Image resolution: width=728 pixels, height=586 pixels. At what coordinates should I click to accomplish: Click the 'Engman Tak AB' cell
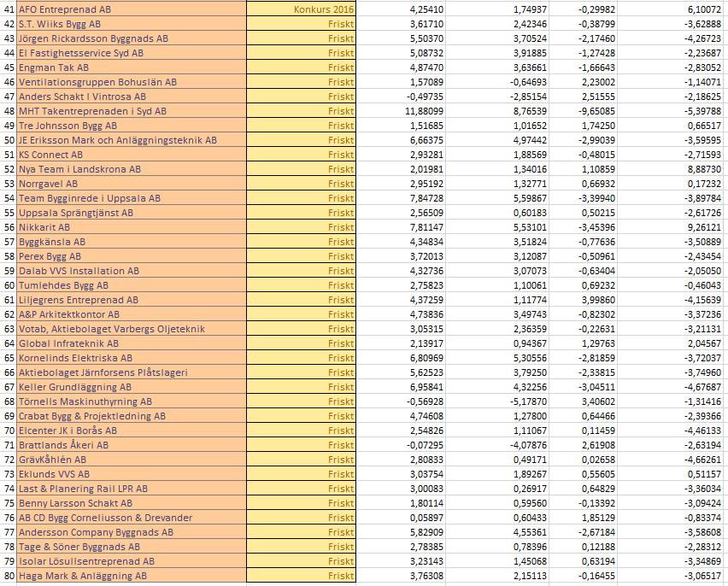(132, 67)
